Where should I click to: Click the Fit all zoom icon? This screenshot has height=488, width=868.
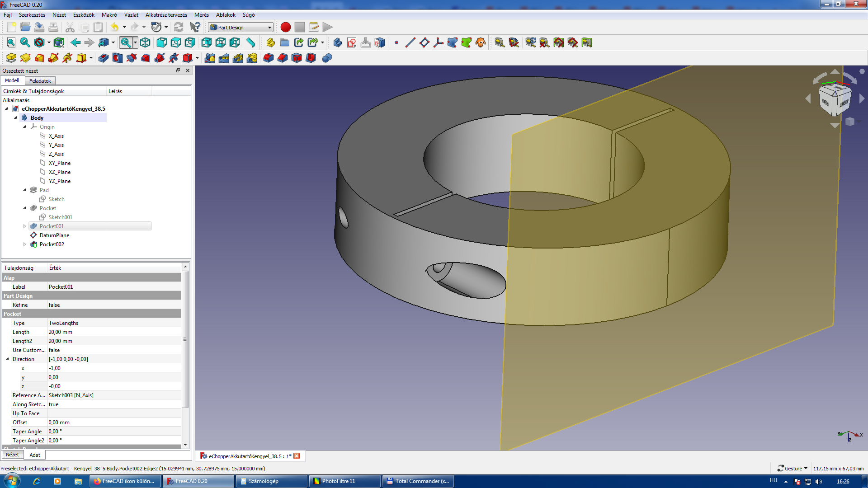pyautogui.click(x=11, y=42)
